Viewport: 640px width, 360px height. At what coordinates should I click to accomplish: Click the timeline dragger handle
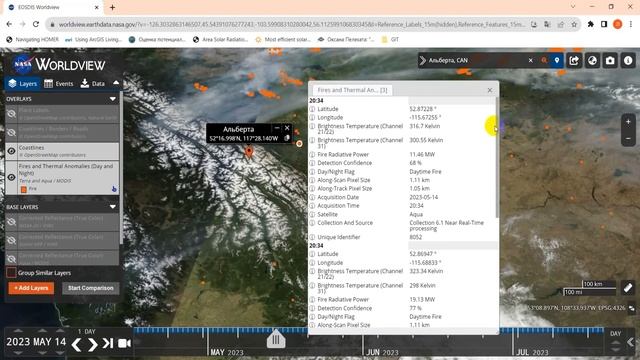coord(276,339)
